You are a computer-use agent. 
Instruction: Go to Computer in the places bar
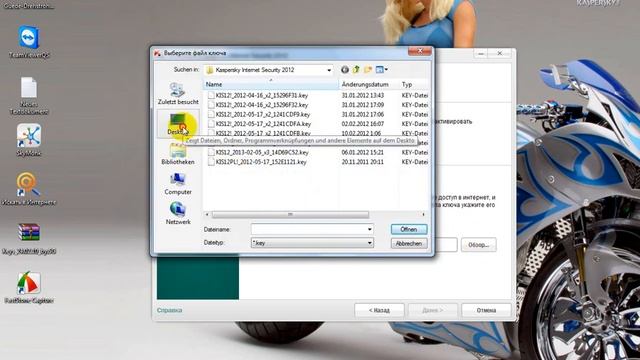178,184
